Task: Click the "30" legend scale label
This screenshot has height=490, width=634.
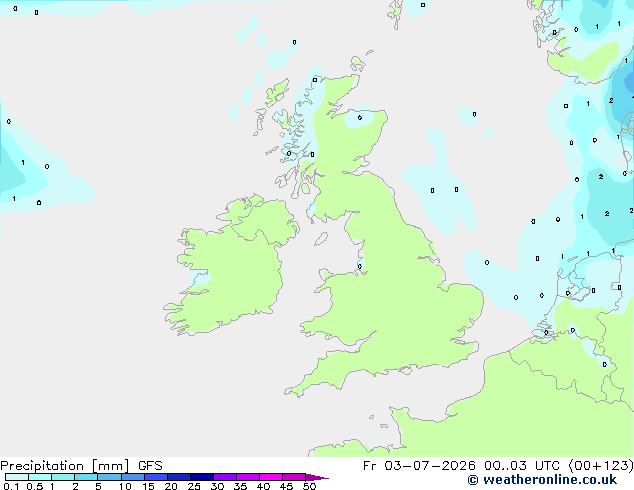Action: point(217,486)
